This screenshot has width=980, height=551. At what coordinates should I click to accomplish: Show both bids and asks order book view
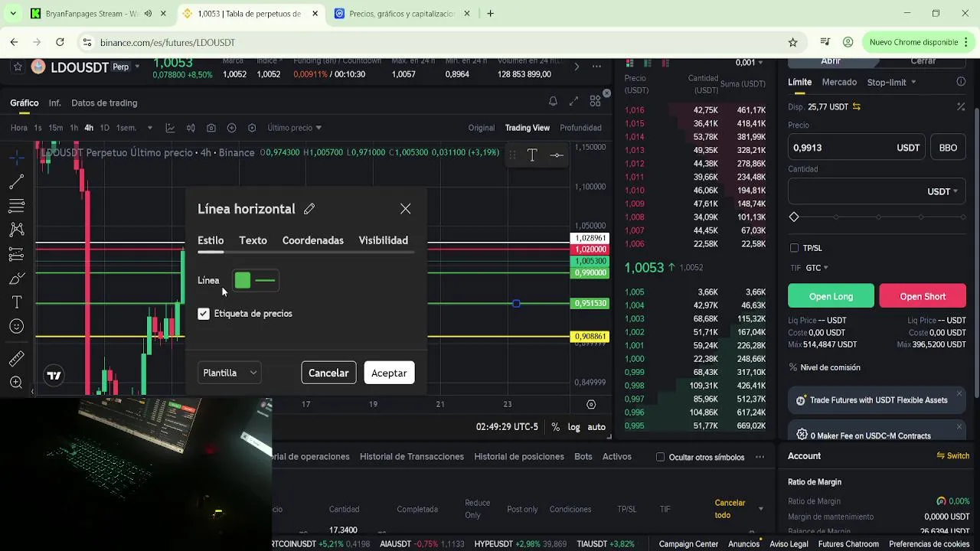[629, 63]
